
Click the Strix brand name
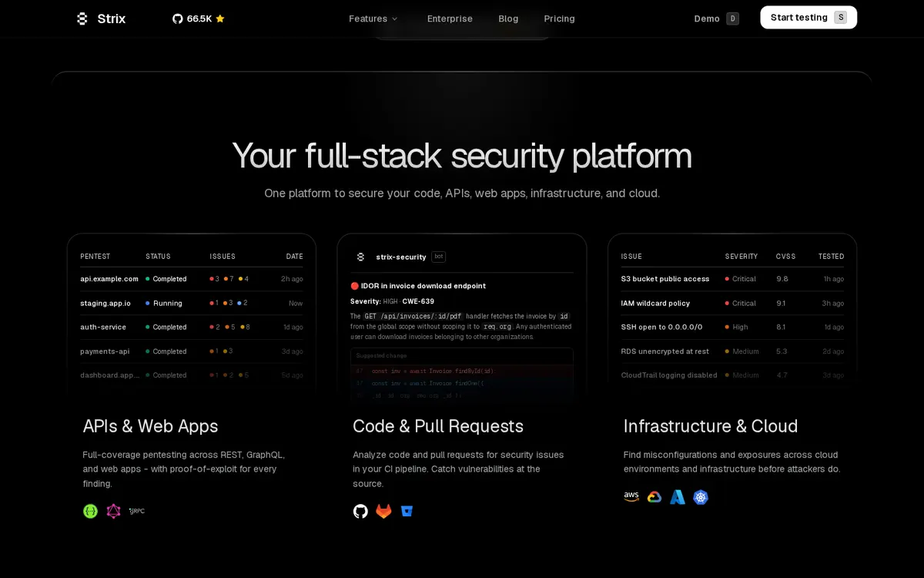tap(112, 18)
